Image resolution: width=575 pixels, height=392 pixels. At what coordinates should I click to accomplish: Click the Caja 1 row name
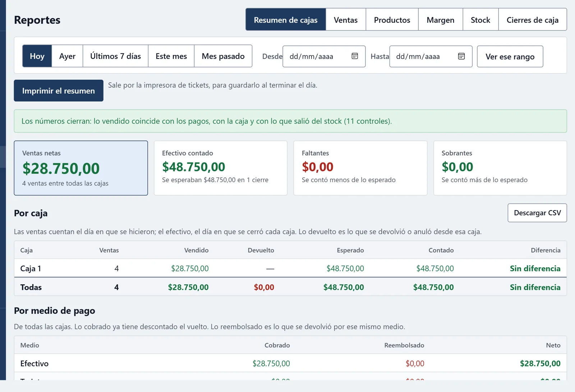point(31,268)
